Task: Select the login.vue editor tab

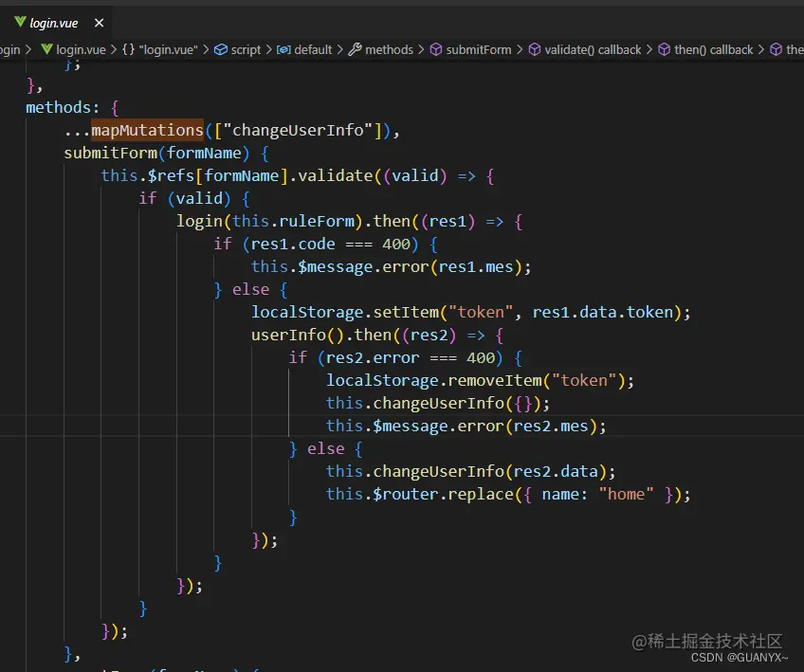Action: click(56, 23)
